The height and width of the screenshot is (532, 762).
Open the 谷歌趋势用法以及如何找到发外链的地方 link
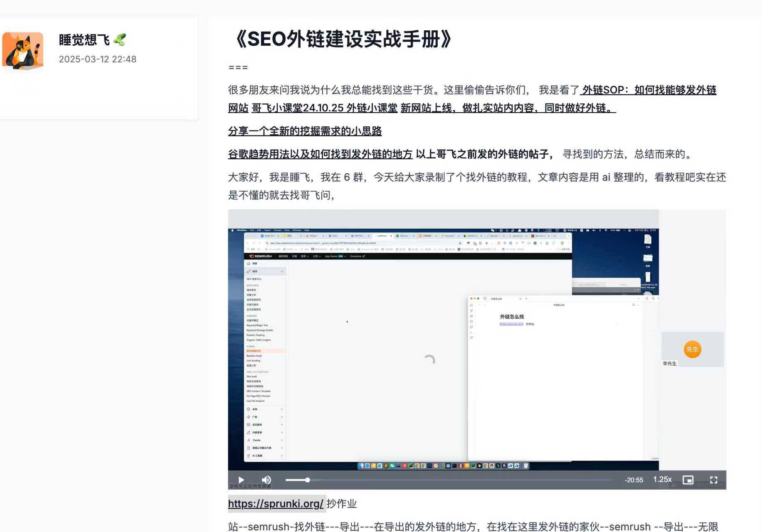(x=320, y=154)
